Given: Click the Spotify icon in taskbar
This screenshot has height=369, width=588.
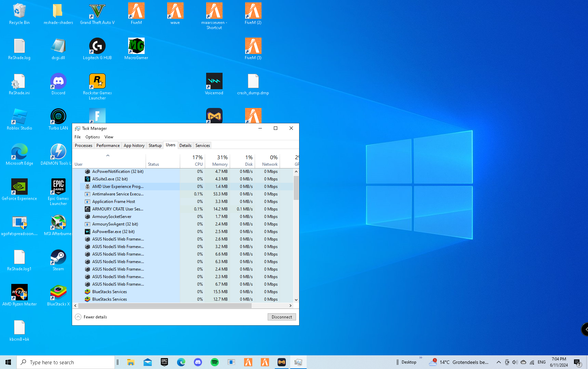Looking at the screenshot, I should (x=214, y=362).
